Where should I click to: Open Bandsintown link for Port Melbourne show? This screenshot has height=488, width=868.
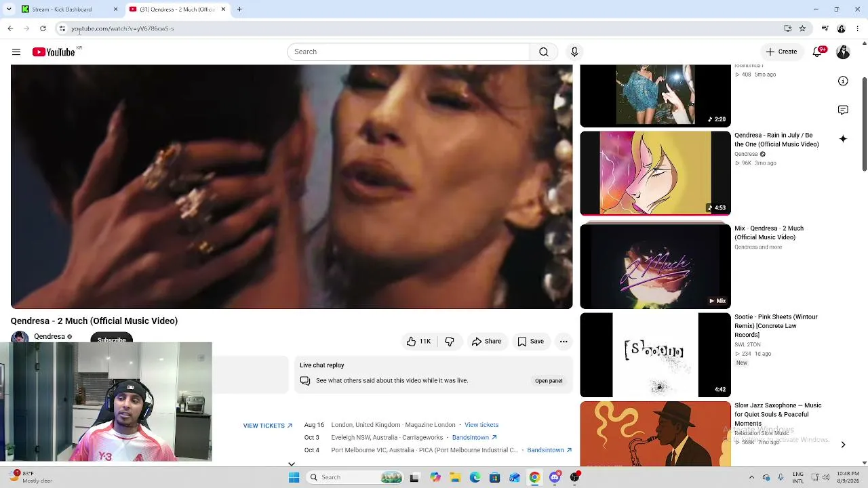(x=549, y=450)
